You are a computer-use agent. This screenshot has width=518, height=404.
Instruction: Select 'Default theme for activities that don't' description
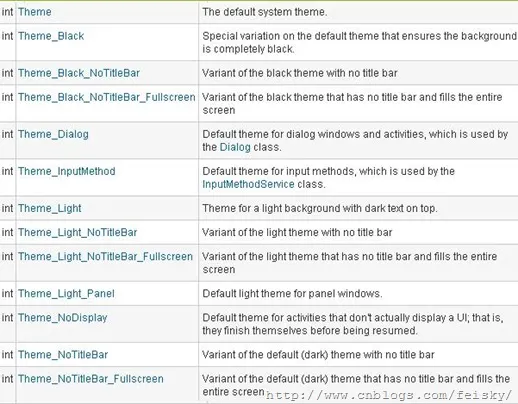pos(353,324)
